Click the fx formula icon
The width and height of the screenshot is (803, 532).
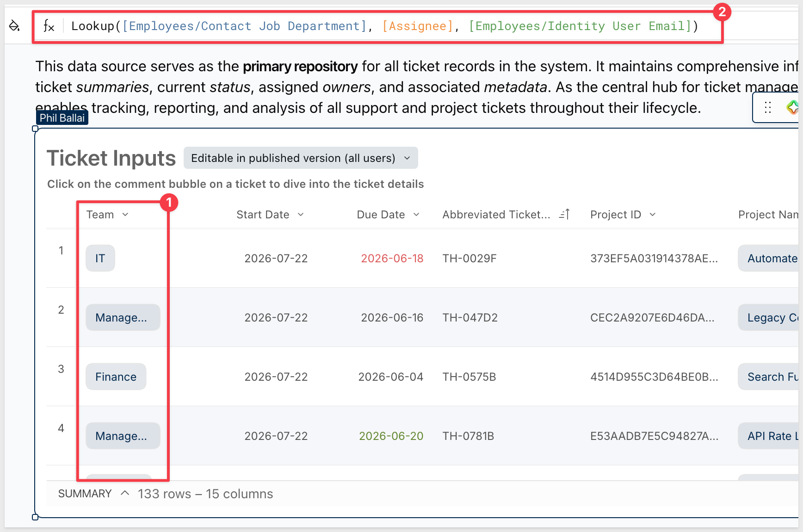(49, 26)
